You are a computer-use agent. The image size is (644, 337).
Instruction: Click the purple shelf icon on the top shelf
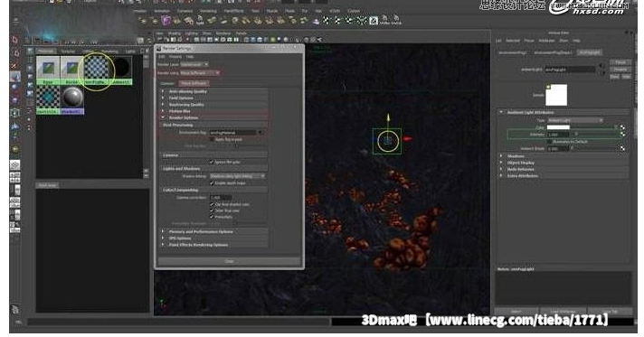point(166,20)
